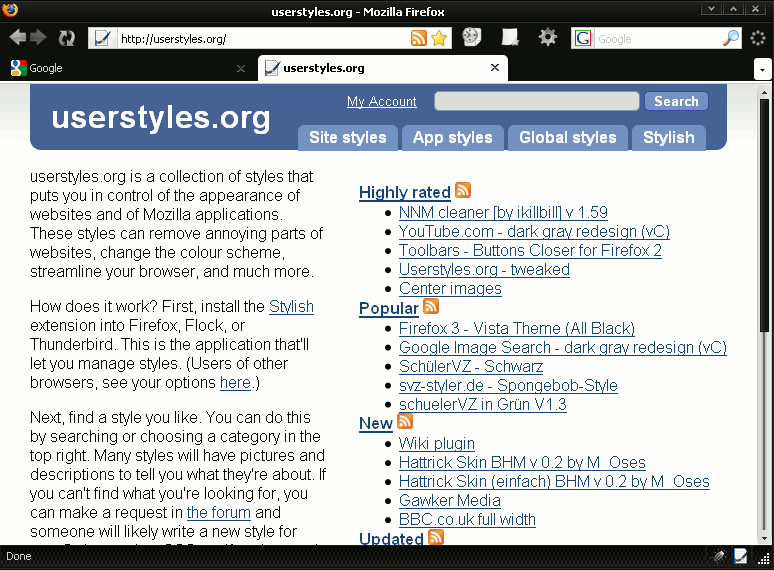Viewport: 774px width, 570px height.
Task: Subscribe to the New styles RSS feed
Action: coord(405,421)
